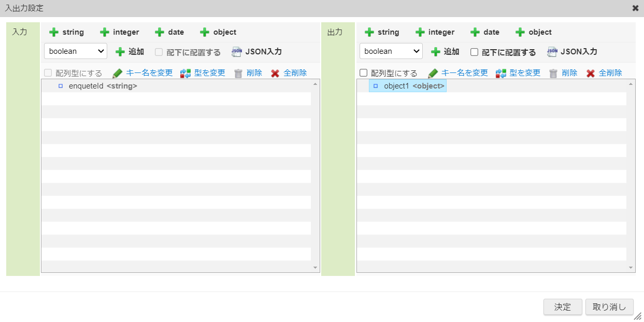Click 型を変更 in the output panel
Screen dimensions: 644x322
[518, 73]
